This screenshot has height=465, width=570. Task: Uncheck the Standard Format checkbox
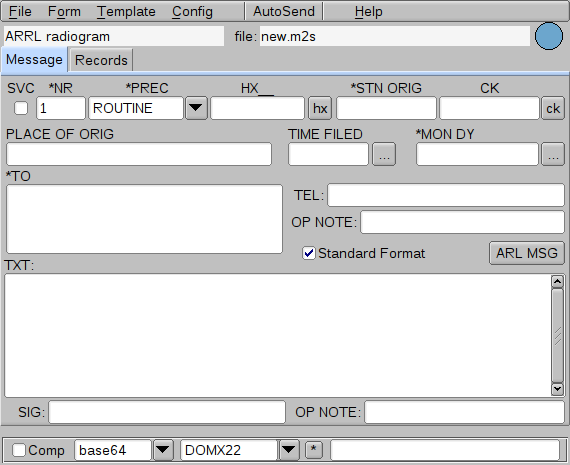[309, 253]
